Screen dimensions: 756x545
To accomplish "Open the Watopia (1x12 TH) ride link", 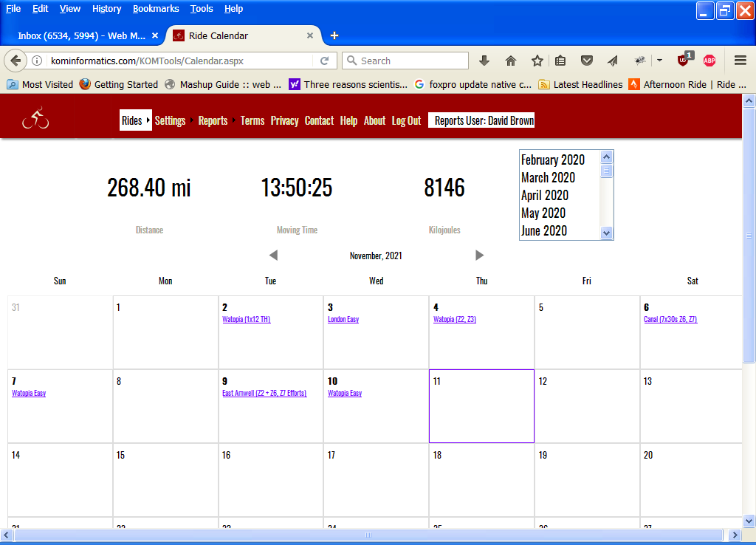I will (x=247, y=320).
